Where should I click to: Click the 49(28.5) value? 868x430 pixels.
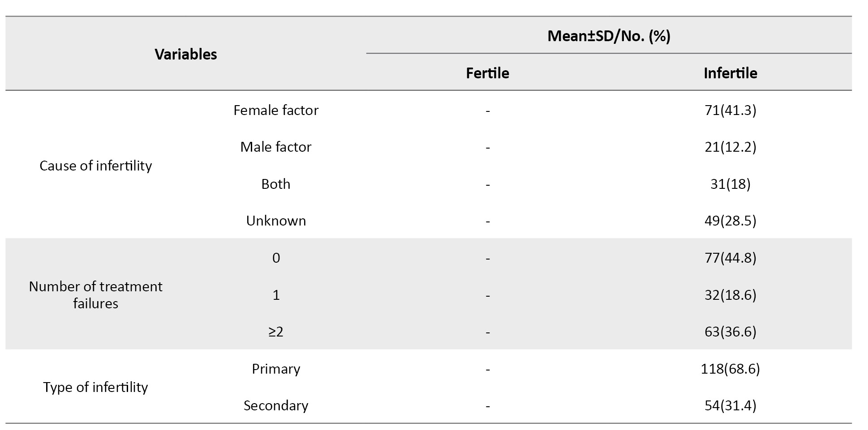coord(730,221)
